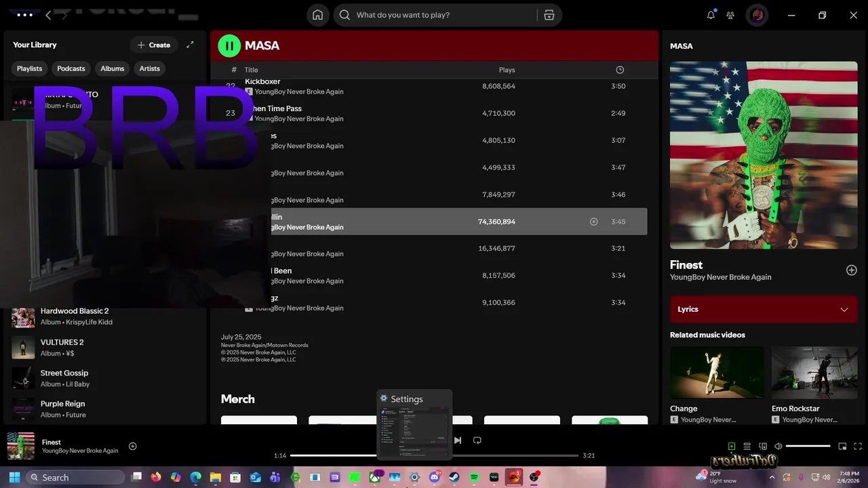Click the Windows Start button
Viewport: 868px width, 488px height.
tap(15, 477)
